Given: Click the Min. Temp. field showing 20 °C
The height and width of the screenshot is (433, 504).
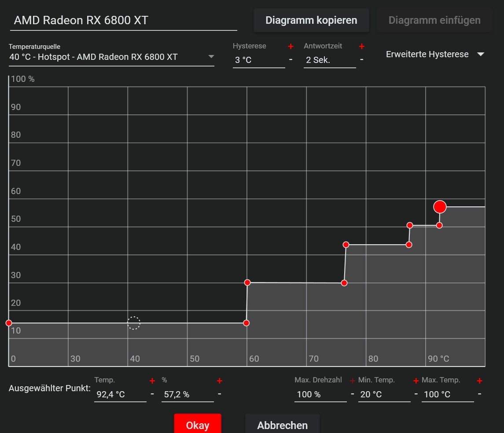Looking at the screenshot, I should point(384,394).
